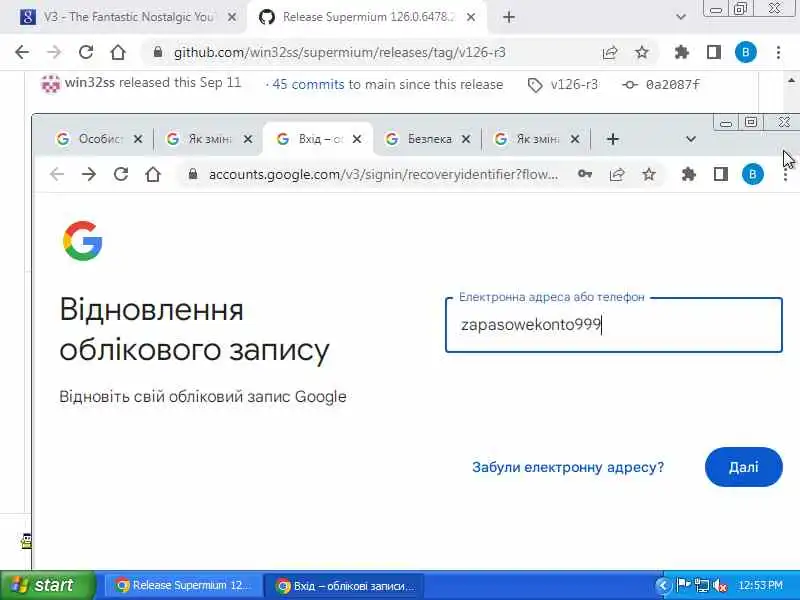Toggle side panel in GitHub browser window
Viewport: 800px width, 600px height.
tap(714, 52)
